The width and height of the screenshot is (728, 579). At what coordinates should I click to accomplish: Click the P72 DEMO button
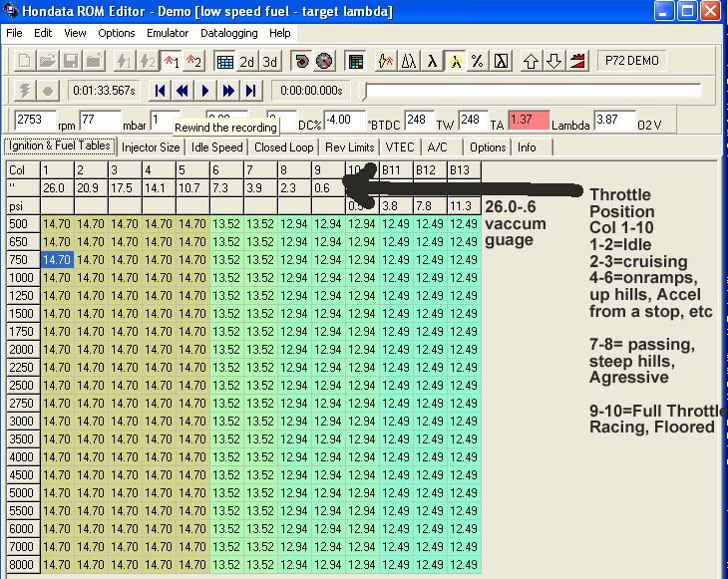pos(632,61)
